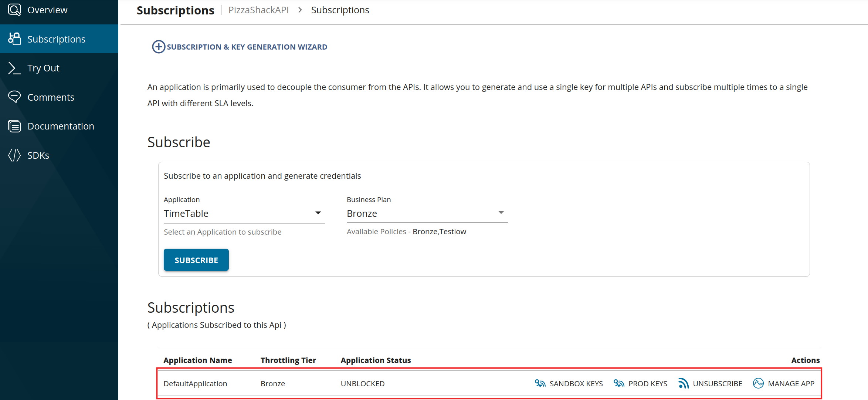
Task: Click the SDKs code brackets icon
Action: (x=14, y=155)
